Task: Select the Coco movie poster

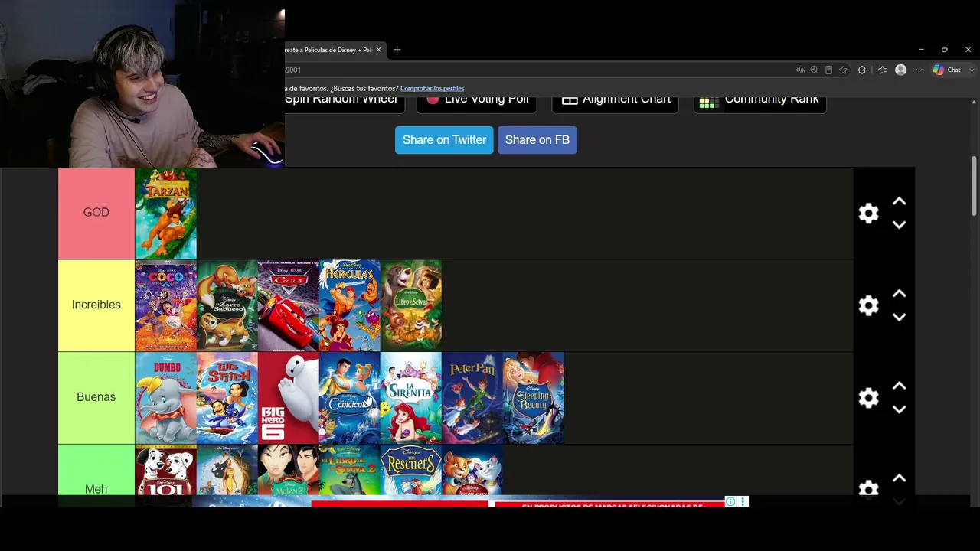Action: point(166,305)
